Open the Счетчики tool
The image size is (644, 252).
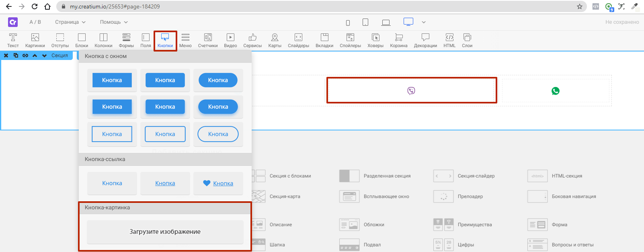208,41
